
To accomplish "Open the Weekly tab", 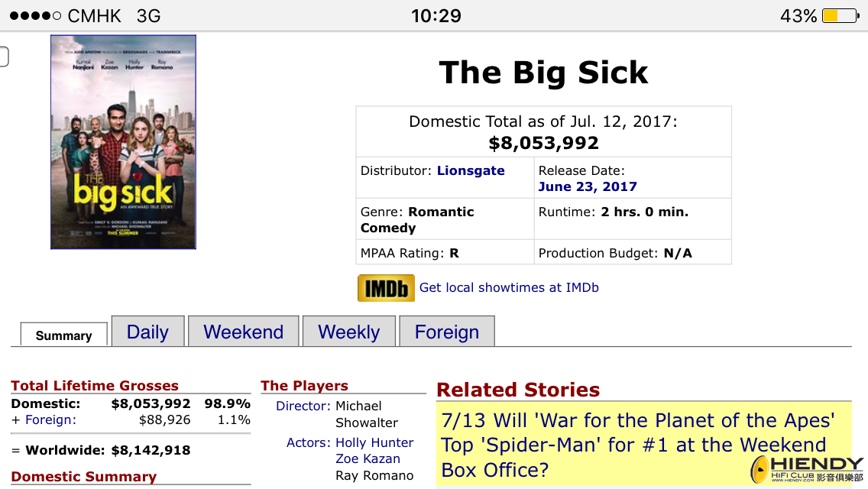I will tap(348, 332).
